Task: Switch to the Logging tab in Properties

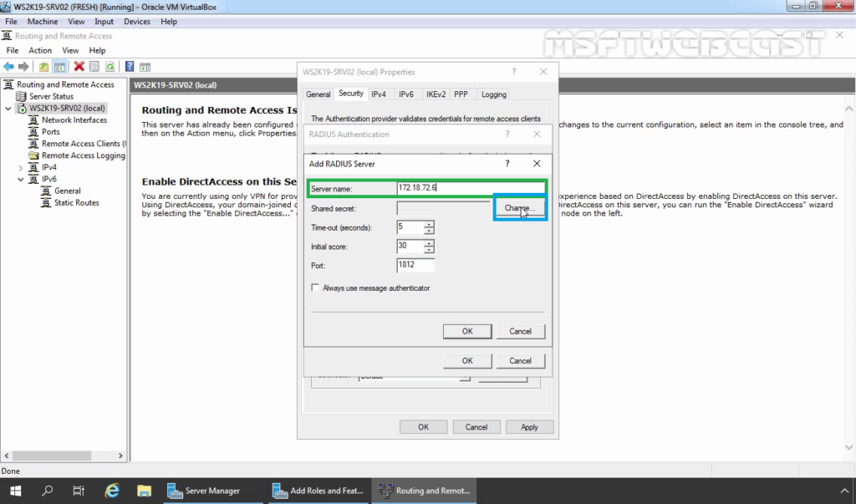Action: coord(493,94)
